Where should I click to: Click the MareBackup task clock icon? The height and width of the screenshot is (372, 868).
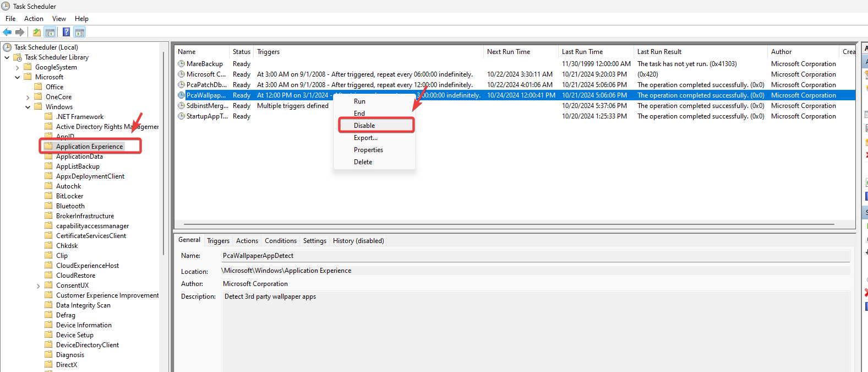[x=181, y=64]
